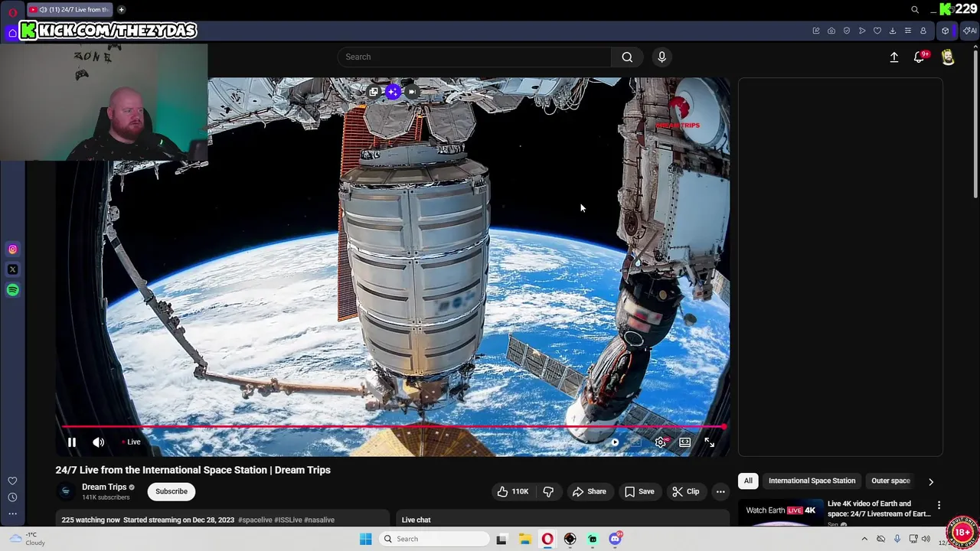Open the Windows Start menu
The image size is (980, 551).
pos(365,539)
